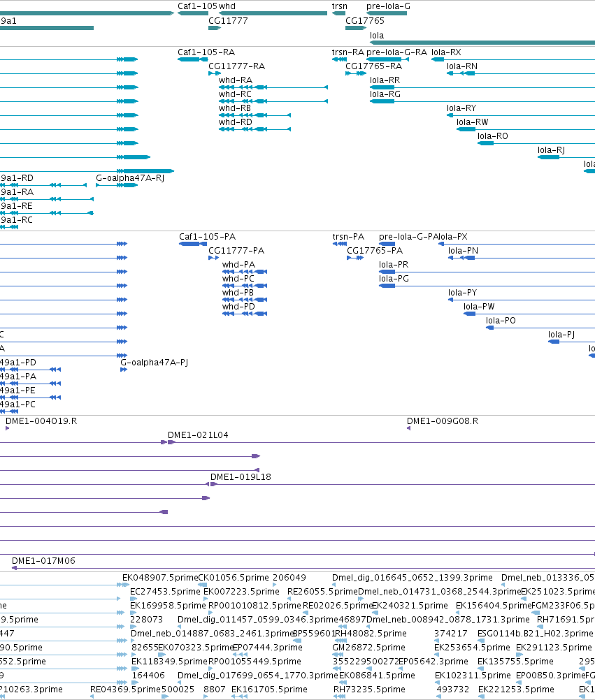Select transcript trsn-RA
The width and height of the screenshot is (595, 700).
click(348, 52)
